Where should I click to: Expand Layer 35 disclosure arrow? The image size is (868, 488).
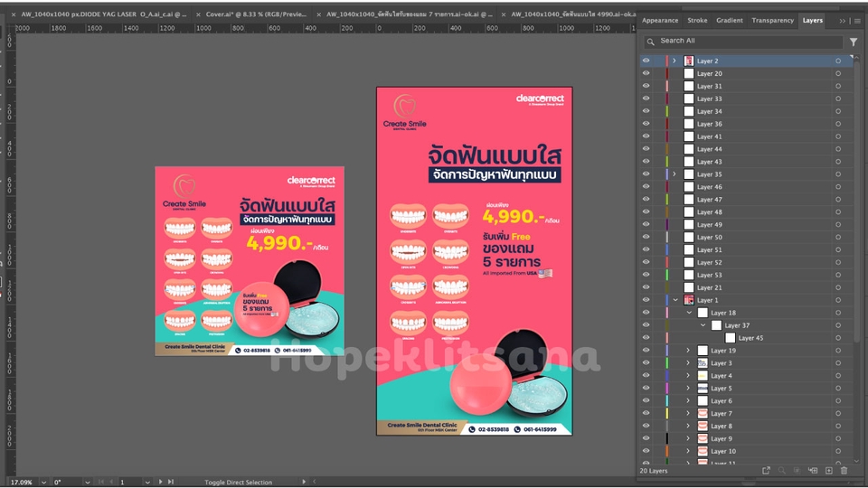click(675, 174)
